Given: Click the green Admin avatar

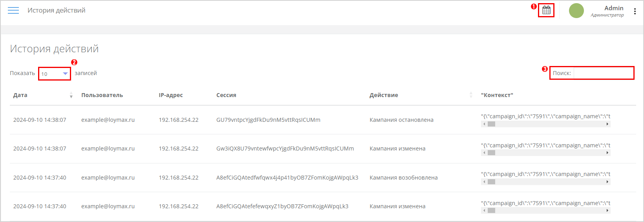Looking at the screenshot, I should coord(576,11).
